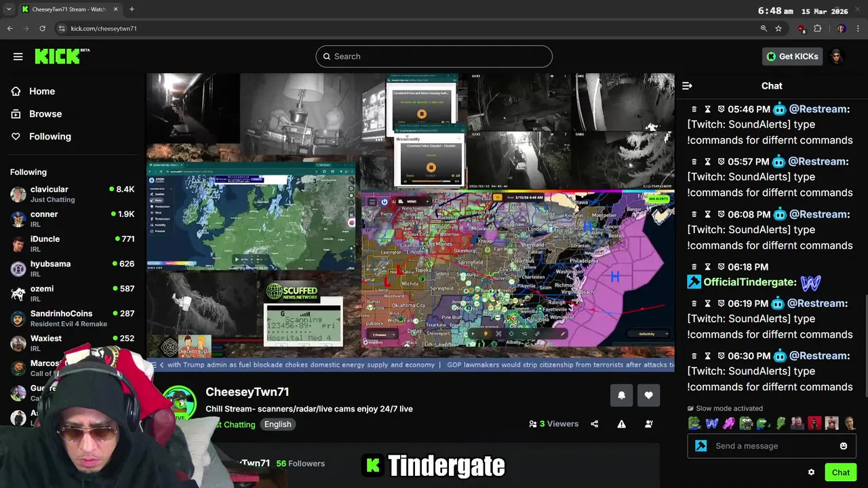Focus the Send a message input
Image resolution: width=868 pixels, height=488 pixels.
tap(772, 446)
